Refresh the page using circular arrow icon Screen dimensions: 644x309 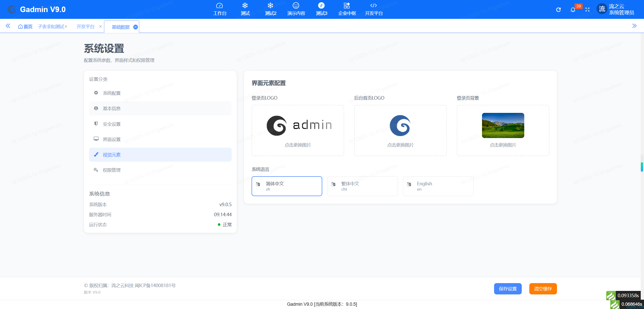tap(558, 10)
